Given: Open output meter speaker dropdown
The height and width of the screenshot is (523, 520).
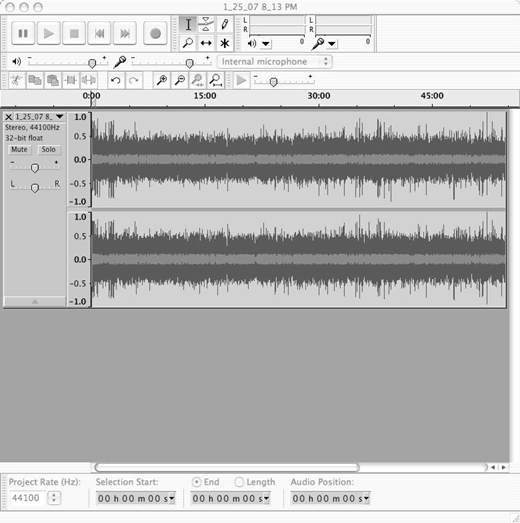Looking at the screenshot, I should [x=266, y=44].
